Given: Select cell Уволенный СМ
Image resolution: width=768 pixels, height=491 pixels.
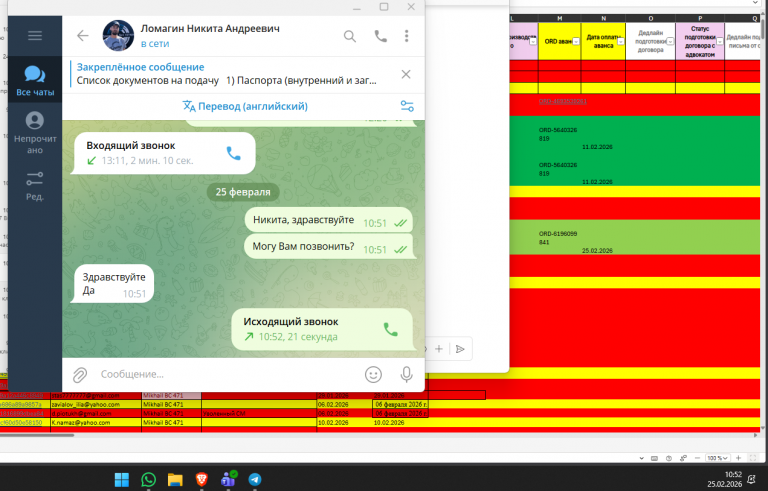Looking at the screenshot, I should [259, 414].
